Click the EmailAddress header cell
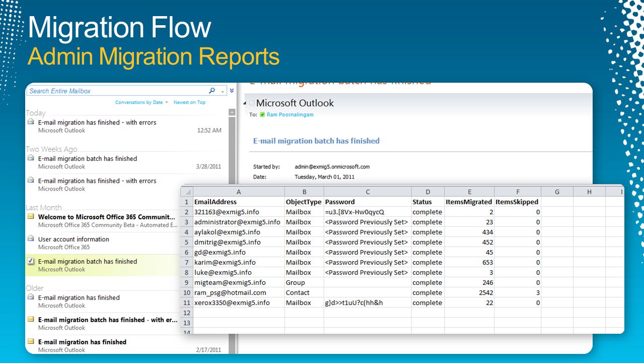The width and height of the screenshot is (644, 363). [239, 202]
